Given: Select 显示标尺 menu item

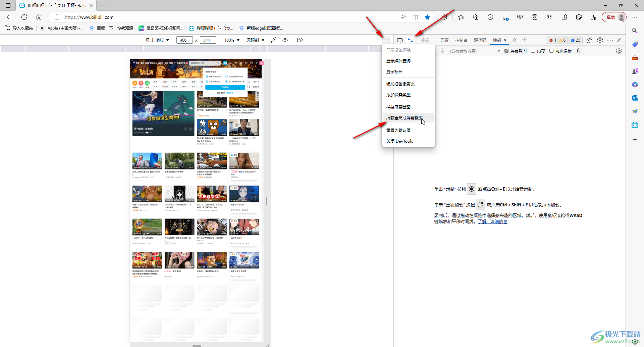Looking at the screenshot, I should tap(409, 71).
